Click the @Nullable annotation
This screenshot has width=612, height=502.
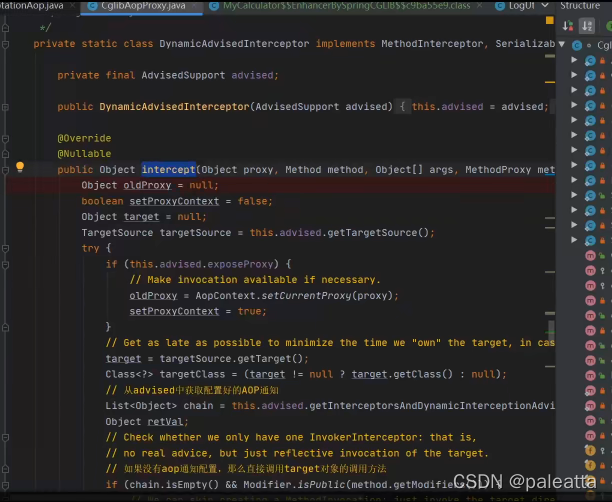[84, 154]
